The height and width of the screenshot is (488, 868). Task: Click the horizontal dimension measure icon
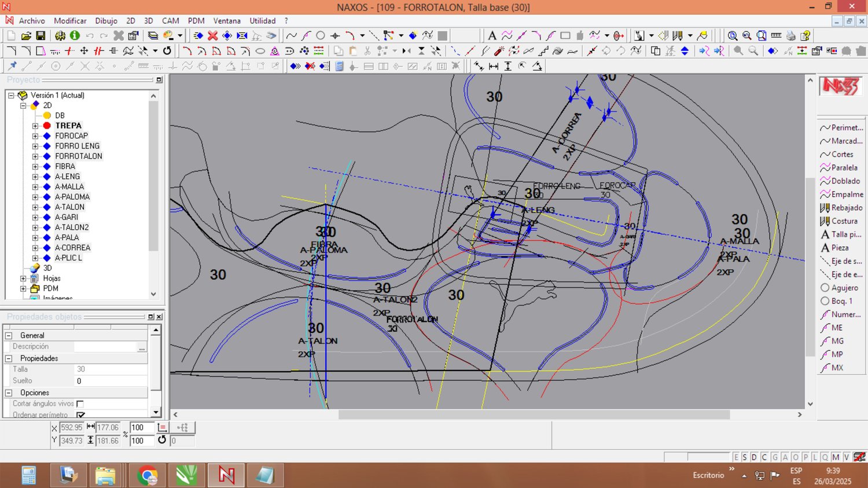(494, 66)
